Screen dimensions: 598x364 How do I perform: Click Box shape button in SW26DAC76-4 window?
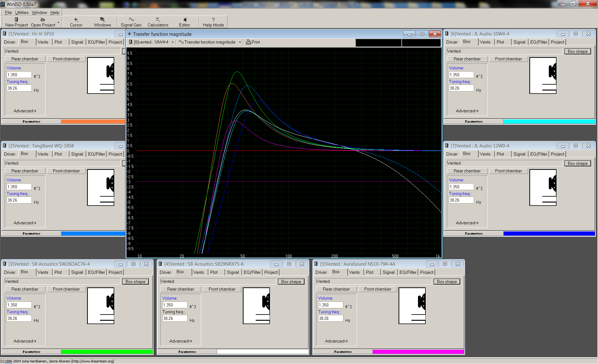(x=135, y=282)
